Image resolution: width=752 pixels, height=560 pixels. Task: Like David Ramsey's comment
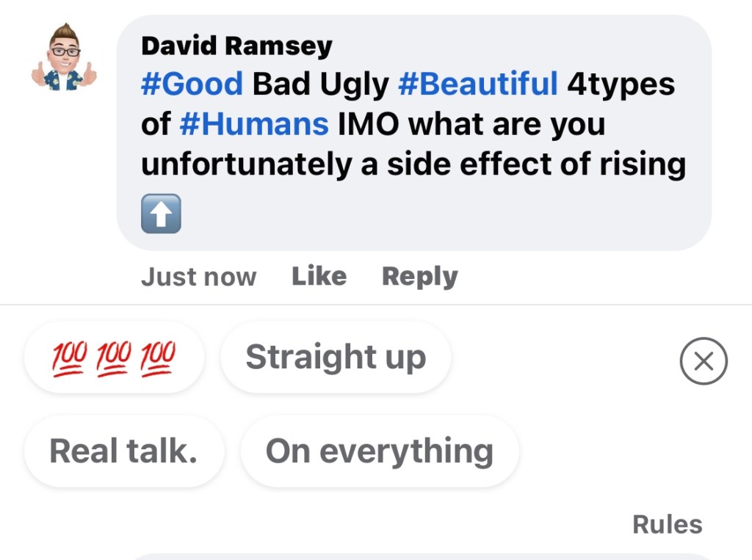point(319,276)
